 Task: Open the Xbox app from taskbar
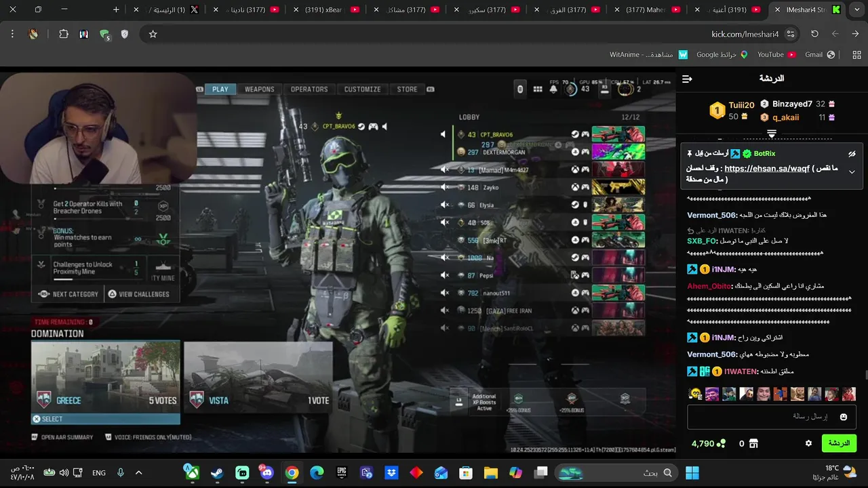[192, 472]
